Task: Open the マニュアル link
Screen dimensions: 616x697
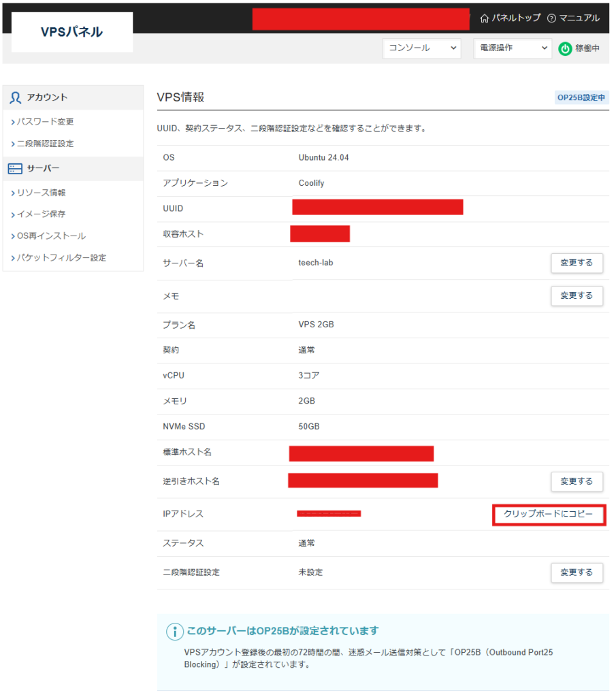Action: (579, 18)
